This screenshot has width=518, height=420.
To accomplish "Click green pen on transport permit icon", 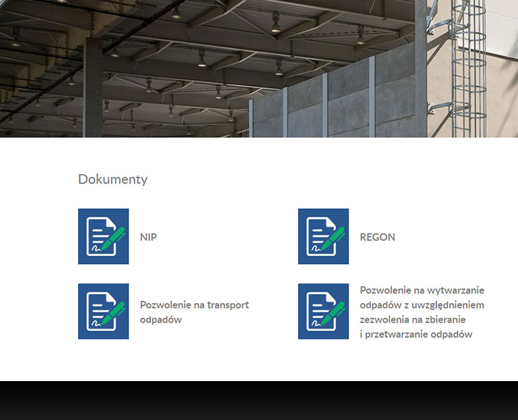I will click(x=113, y=313).
